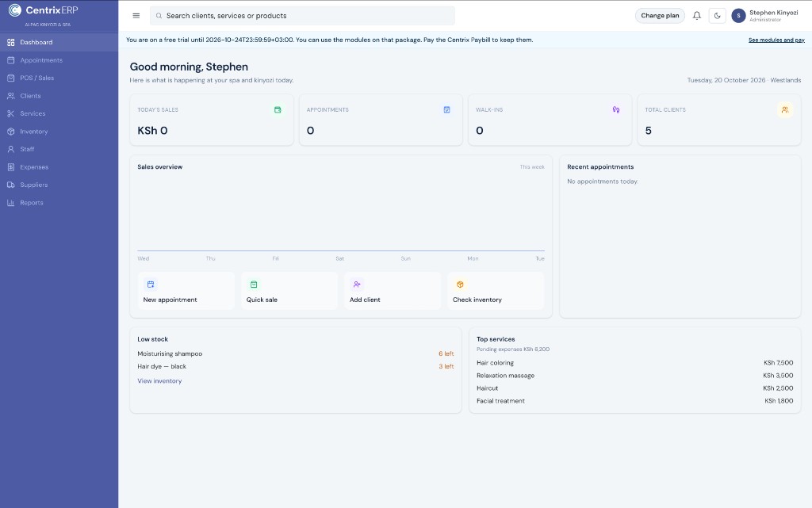Click the Staff person icon in sidebar

[x=11, y=149]
